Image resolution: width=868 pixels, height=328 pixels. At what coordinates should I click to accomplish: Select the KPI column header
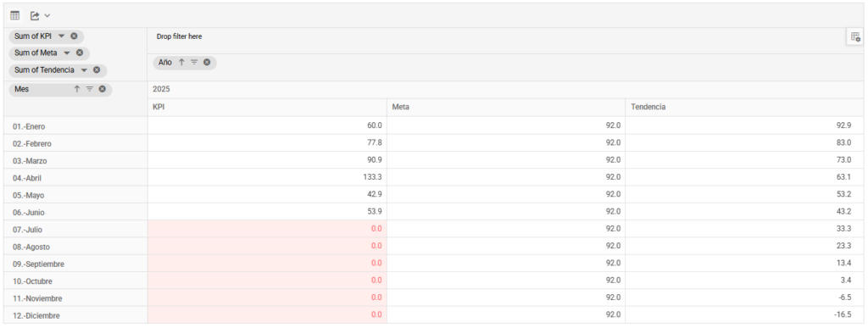tap(267, 108)
